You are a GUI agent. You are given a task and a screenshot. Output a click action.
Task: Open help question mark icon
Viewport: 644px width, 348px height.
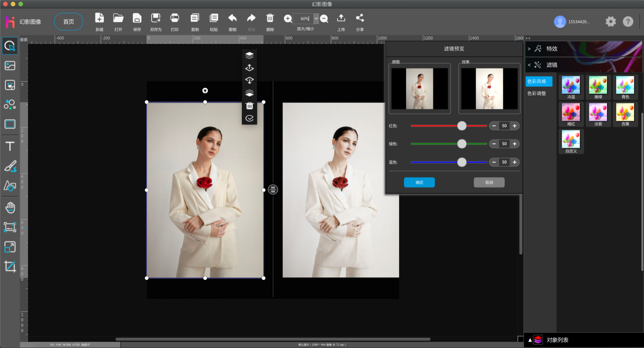(x=628, y=21)
